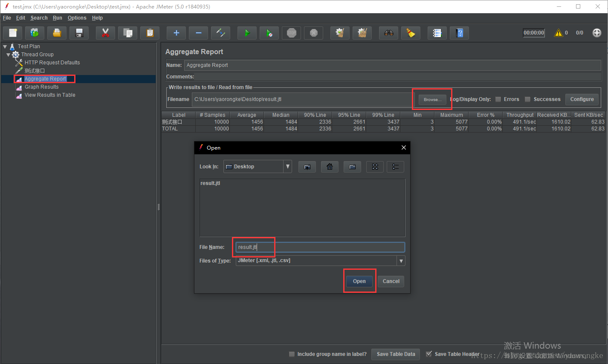The image size is (608, 364).
Task: Click the Clear All results toolbar icon
Action: tap(362, 33)
